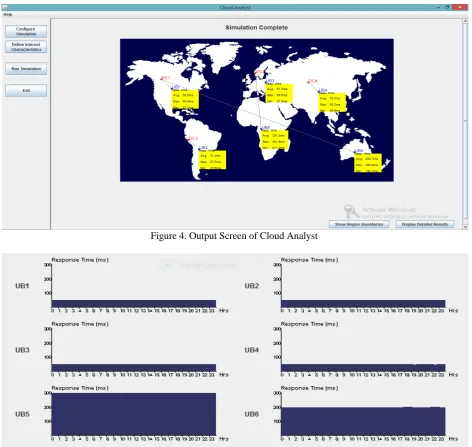Click the UB5 chart's dark response bar
The image size is (472, 447).
tap(134, 414)
